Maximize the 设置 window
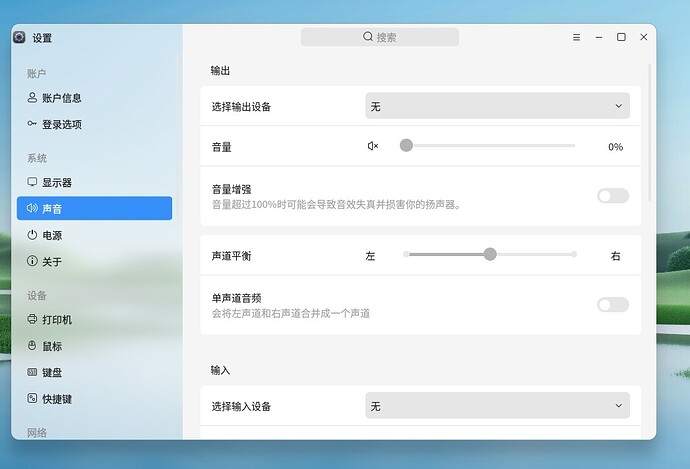The height and width of the screenshot is (469, 690). click(x=621, y=37)
